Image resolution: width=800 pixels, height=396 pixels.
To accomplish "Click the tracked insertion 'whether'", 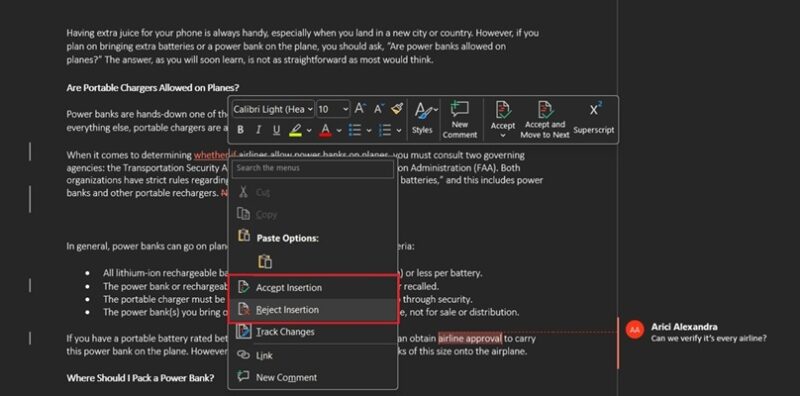I will click(x=210, y=155).
